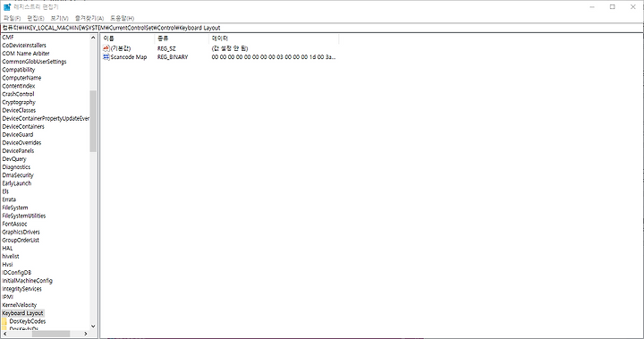This screenshot has height=339, width=644.
Task: Select the Compatibility key
Action: tap(19, 70)
